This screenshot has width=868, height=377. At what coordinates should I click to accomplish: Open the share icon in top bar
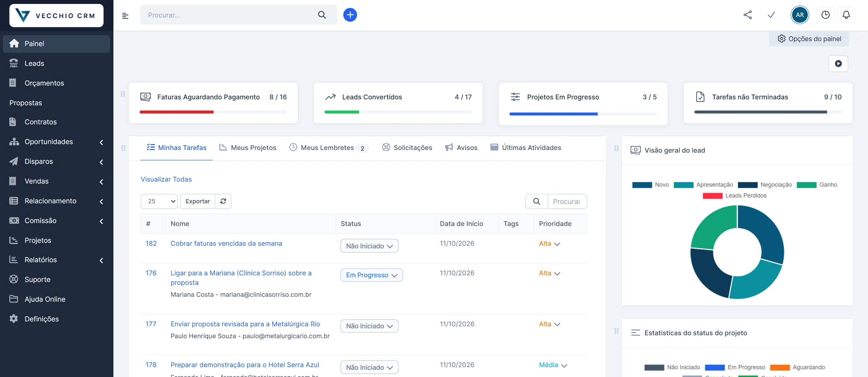pyautogui.click(x=747, y=15)
